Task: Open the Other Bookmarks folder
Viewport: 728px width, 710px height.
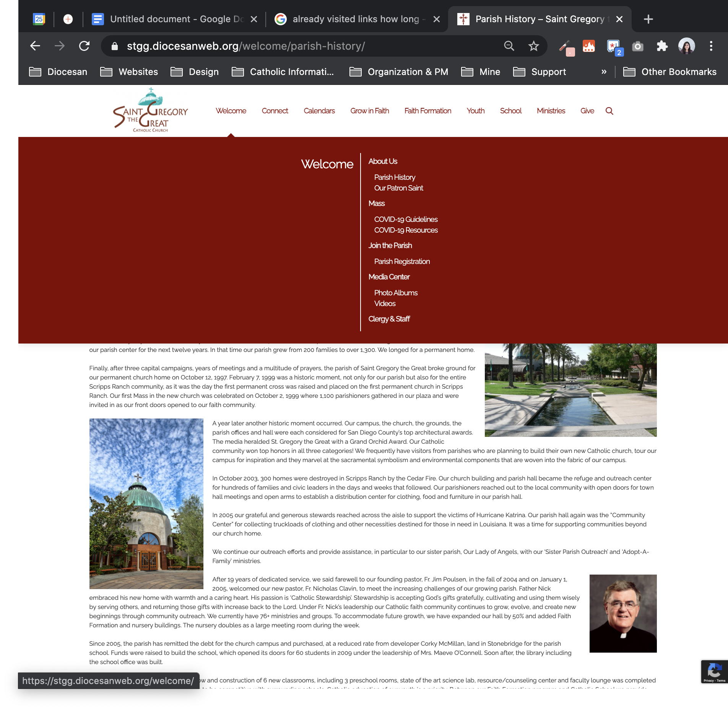Action: click(670, 72)
